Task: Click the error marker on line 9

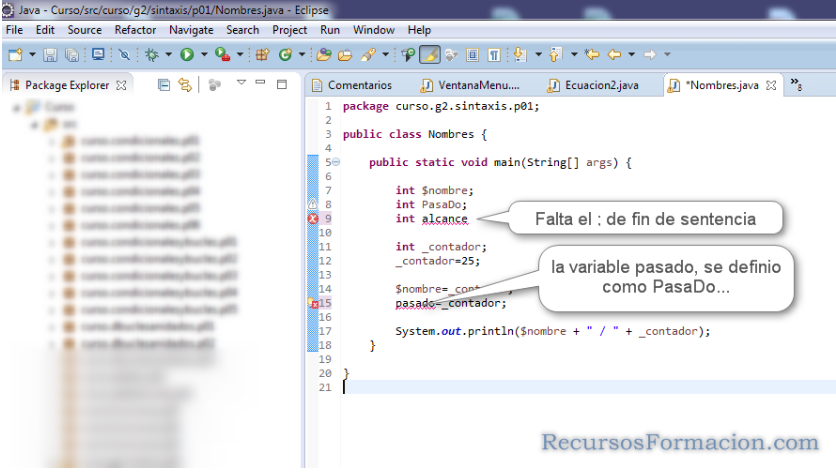Action: [313, 219]
